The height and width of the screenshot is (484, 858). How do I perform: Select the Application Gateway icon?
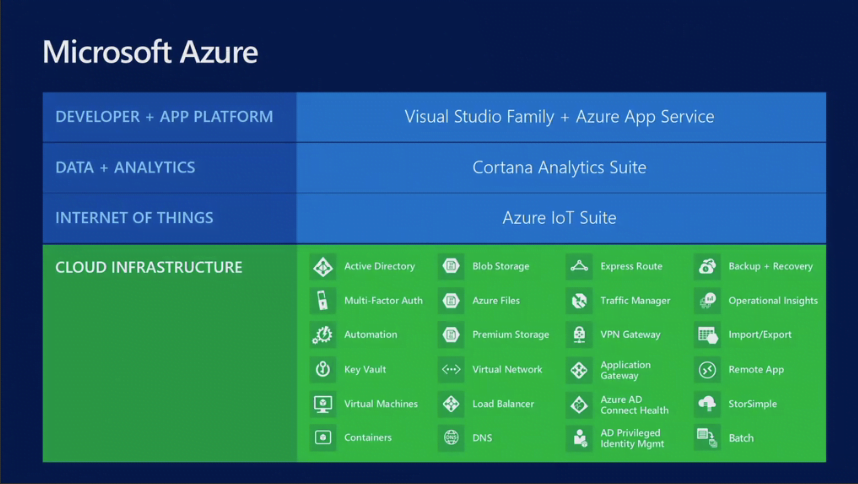pyautogui.click(x=579, y=370)
